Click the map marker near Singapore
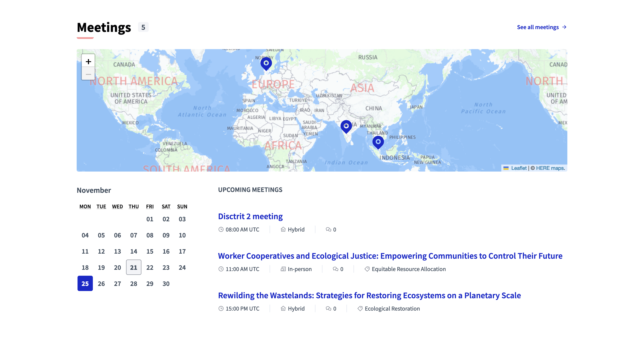644x338 pixels. click(x=379, y=142)
